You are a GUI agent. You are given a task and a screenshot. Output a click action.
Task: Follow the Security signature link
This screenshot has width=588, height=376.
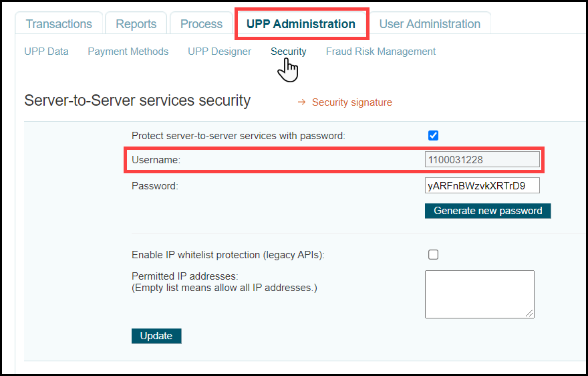[351, 102]
